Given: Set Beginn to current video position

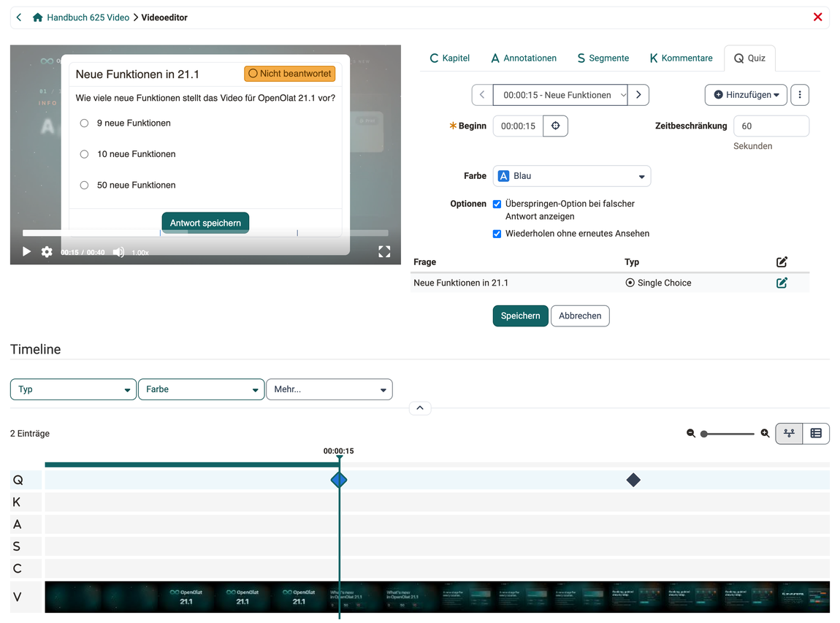Looking at the screenshot, I should [556, 126].
